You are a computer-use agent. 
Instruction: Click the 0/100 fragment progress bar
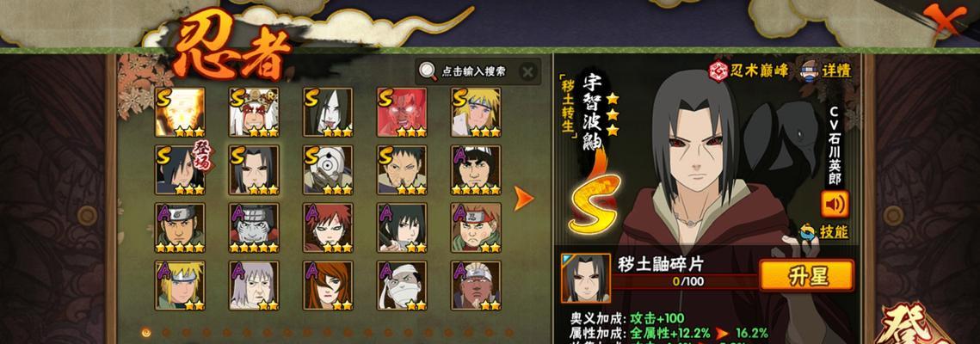(x=685, y=281)
